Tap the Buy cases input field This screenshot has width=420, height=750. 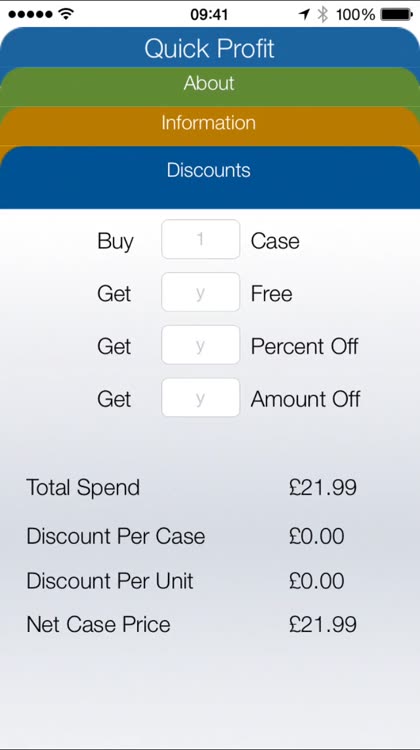pos(200,239)
